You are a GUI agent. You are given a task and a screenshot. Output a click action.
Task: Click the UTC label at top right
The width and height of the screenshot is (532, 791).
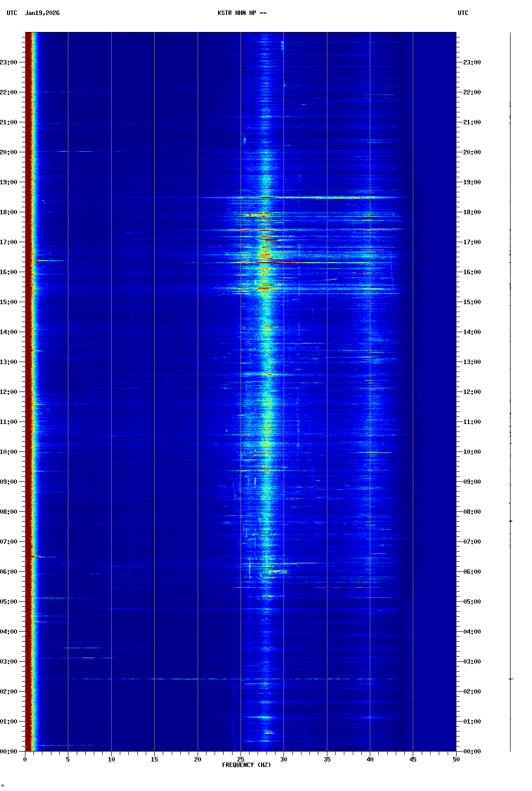(x=463, y=13)
